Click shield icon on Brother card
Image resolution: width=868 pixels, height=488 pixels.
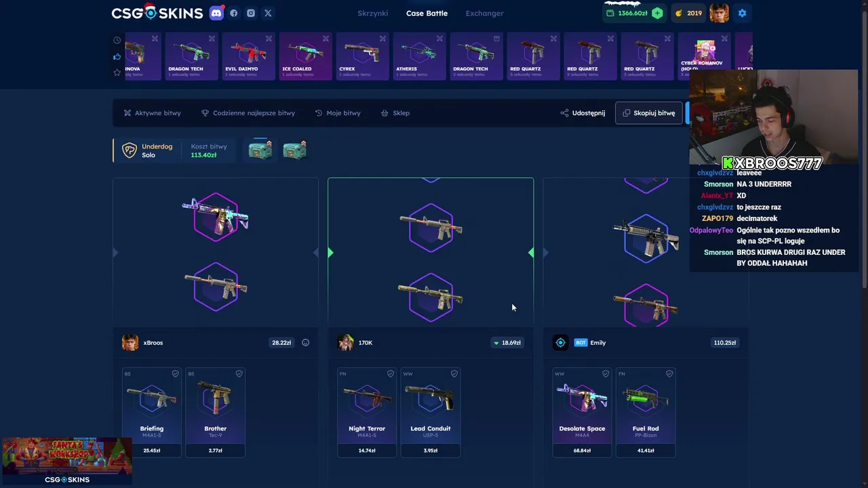pyautogui.click(x=239, y=373)
